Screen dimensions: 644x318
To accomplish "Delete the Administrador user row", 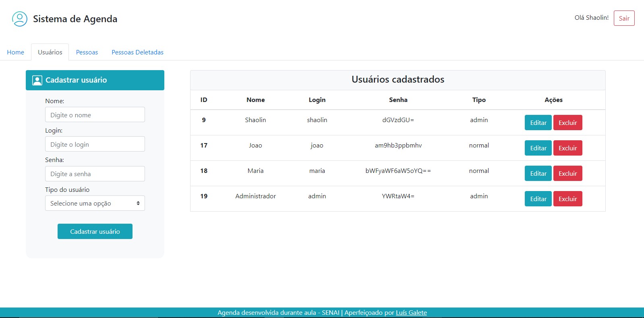I will click(x=568, y=199).
